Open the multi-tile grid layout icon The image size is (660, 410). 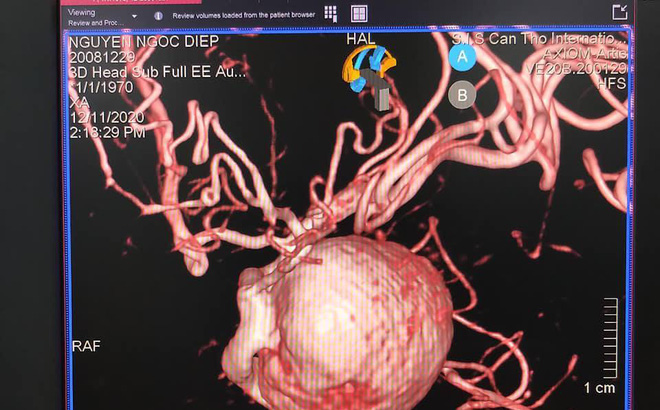[x=331, y=13]
